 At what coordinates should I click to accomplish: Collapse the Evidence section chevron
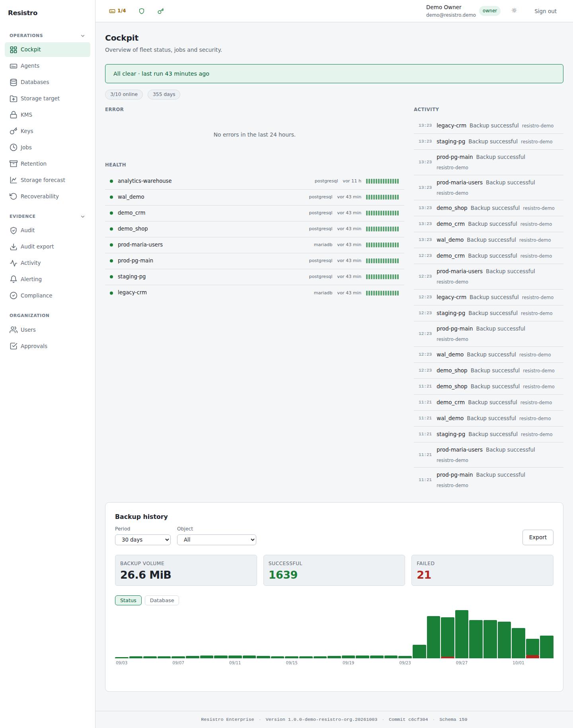coord(83,217)
